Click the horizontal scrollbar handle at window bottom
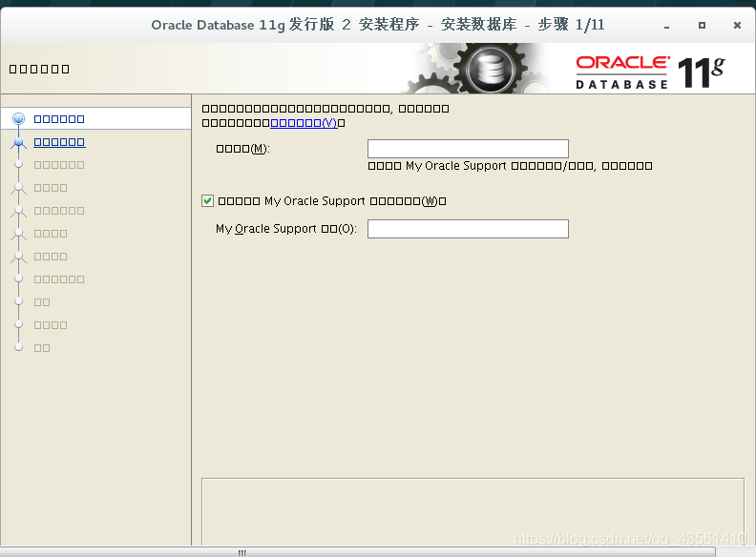Screen dimensions: 756x557 pyautogui.click(x=358, y=552)
